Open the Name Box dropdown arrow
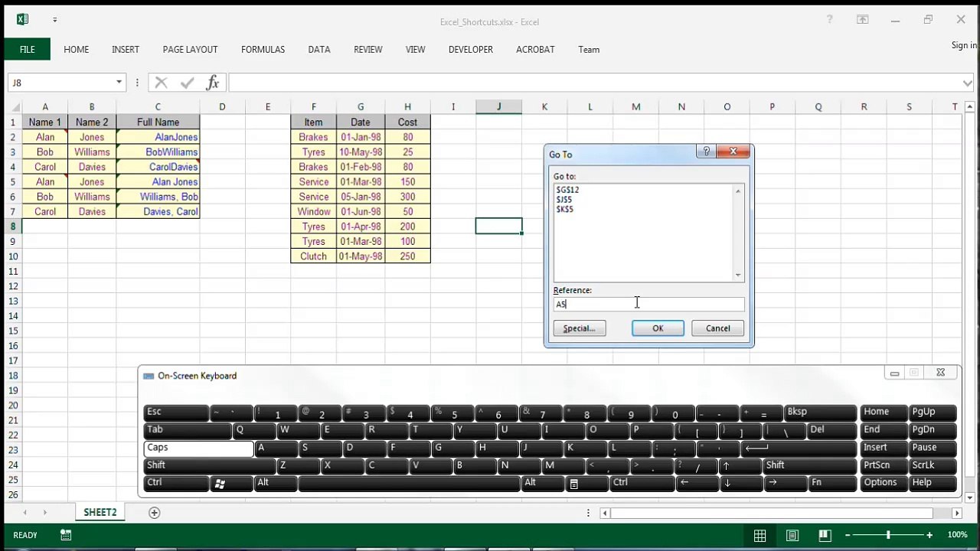Image resolution: width=980 pixels, height=551 pixels. (x=119, y=83)
